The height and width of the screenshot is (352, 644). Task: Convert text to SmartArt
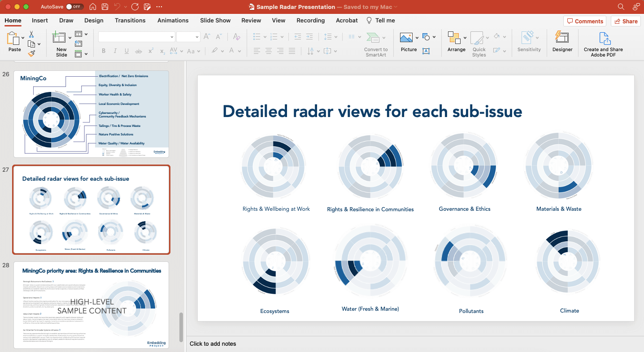376,43
